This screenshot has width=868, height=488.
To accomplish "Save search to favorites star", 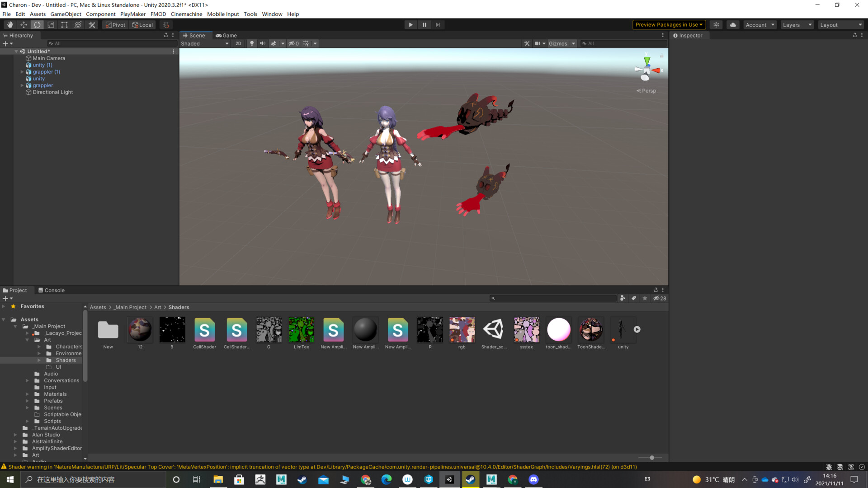I will [645, 298].
